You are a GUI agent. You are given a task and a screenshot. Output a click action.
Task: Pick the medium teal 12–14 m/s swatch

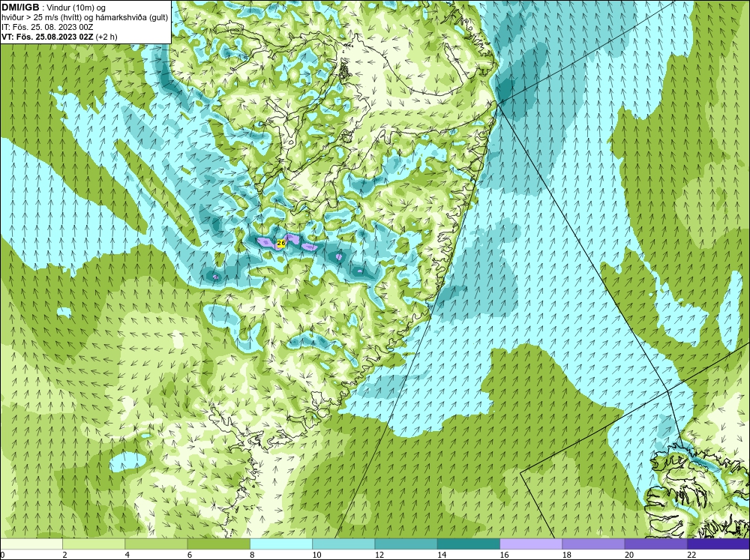coord(406,544)
